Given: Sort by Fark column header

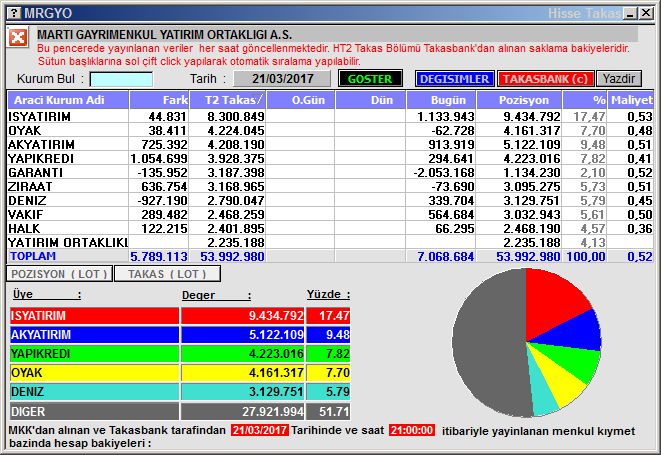Looking at the screenshot, I should [159, 100].
